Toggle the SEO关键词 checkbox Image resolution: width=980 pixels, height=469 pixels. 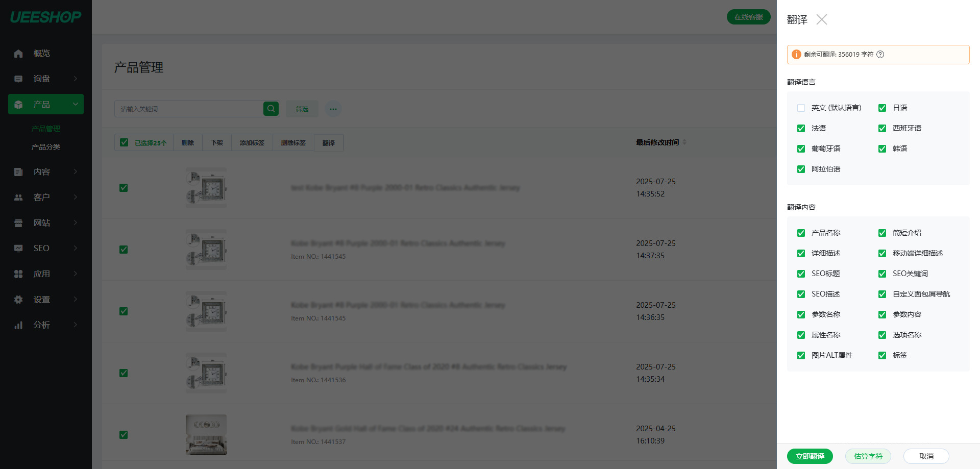(882, 274)
